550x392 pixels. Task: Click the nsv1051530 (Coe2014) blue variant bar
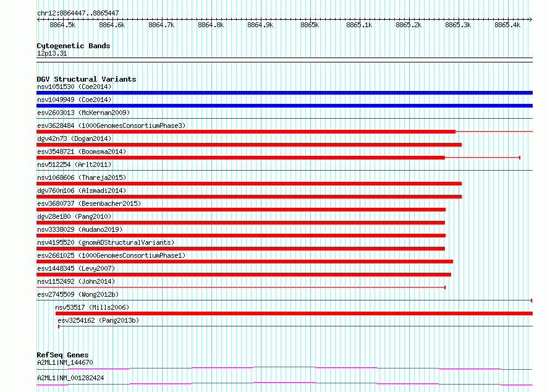pos(284,93)
